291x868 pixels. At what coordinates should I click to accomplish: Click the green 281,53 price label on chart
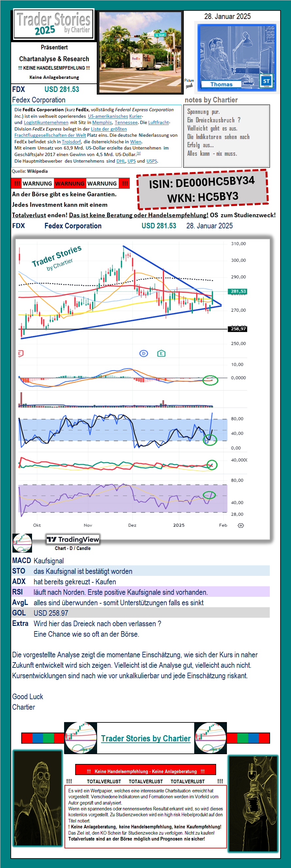tap(238, 291)
